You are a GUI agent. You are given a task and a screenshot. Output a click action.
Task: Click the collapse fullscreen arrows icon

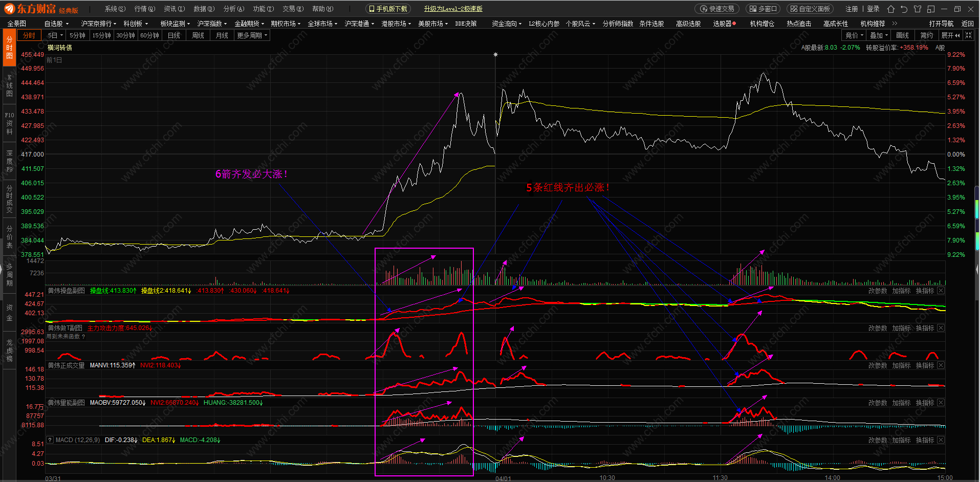[x=968, y=35]
